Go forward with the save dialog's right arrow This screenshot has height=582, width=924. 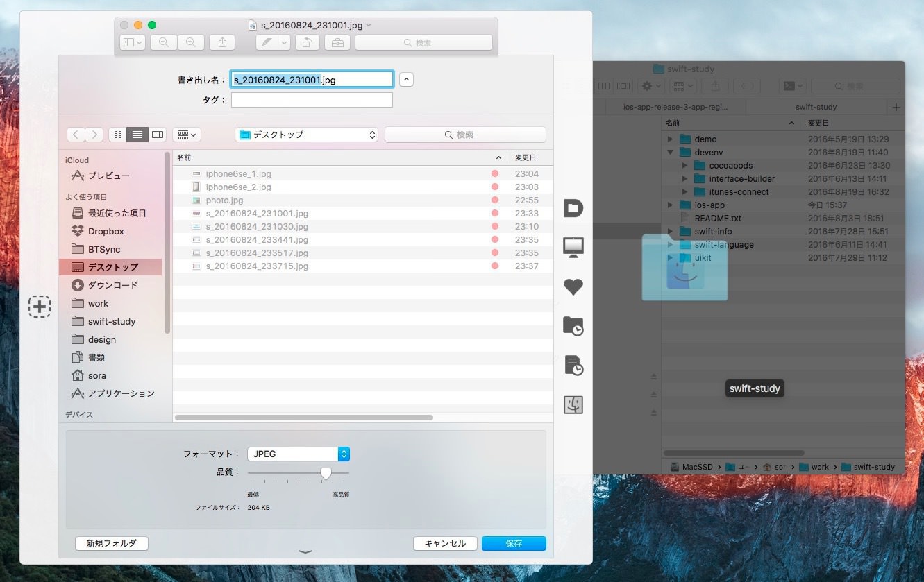click(94, 135)
